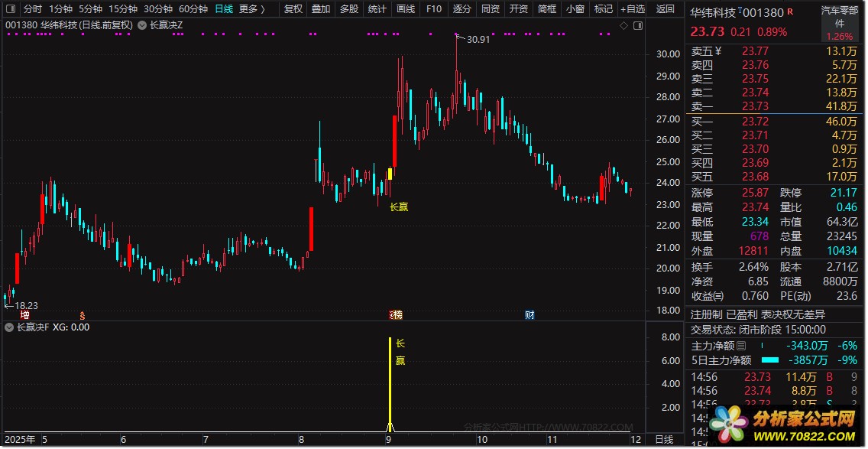Switch to the 分时 intraday view
The height and width of the screenshot is (449, 868).
click(33, 9)
